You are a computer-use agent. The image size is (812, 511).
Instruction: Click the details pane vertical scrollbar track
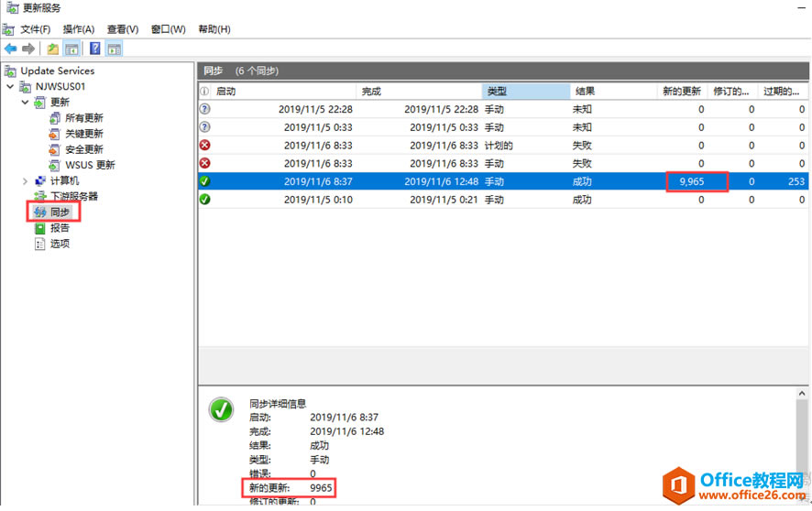(x=802, y=450)
